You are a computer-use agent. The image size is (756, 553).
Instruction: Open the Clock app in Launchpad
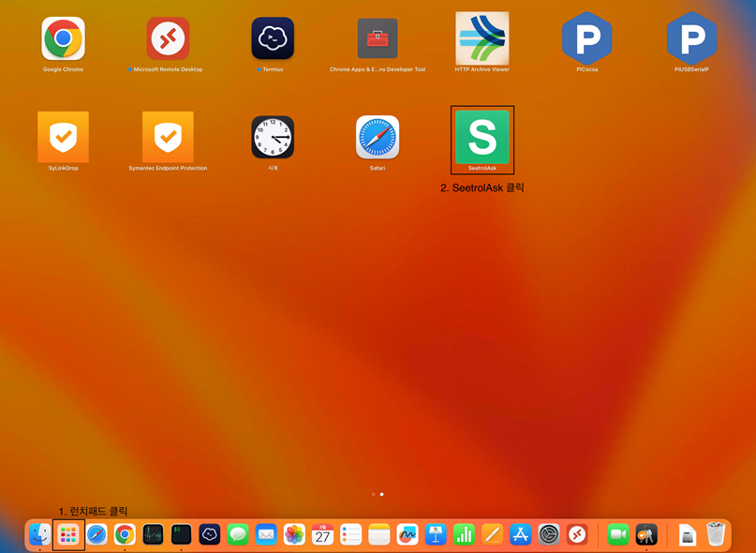[x=273, y=138]
